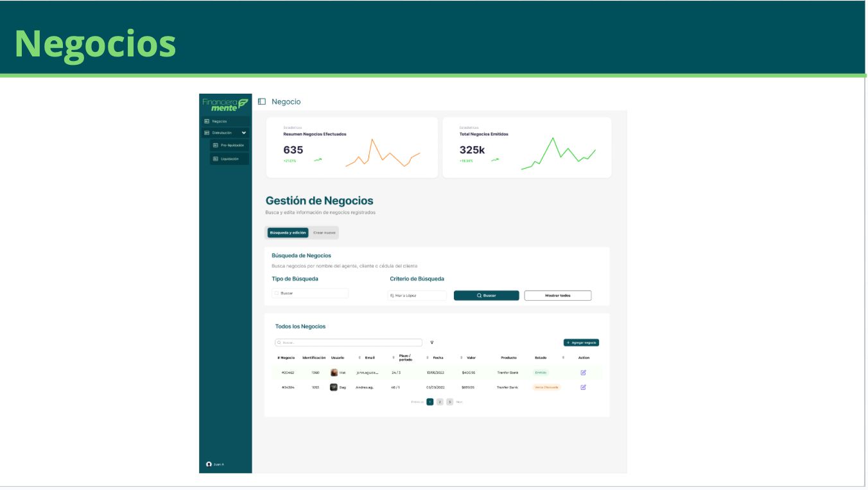Image resolution: width=868 pixels, height=490 pixels.
Task: Open Pre-liquidación in the sidebar
Action: pos(229,146)
